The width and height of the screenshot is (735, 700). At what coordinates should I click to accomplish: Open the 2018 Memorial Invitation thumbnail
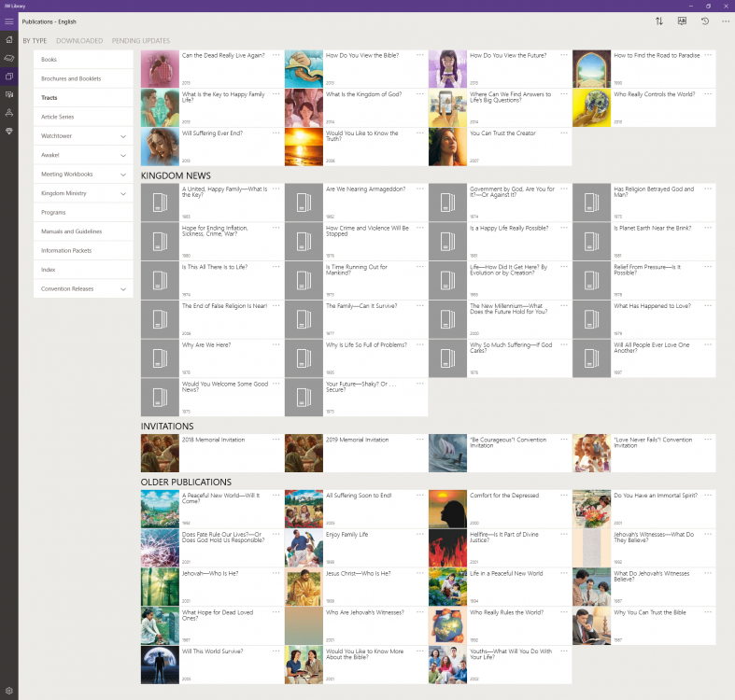click(160, 454)
